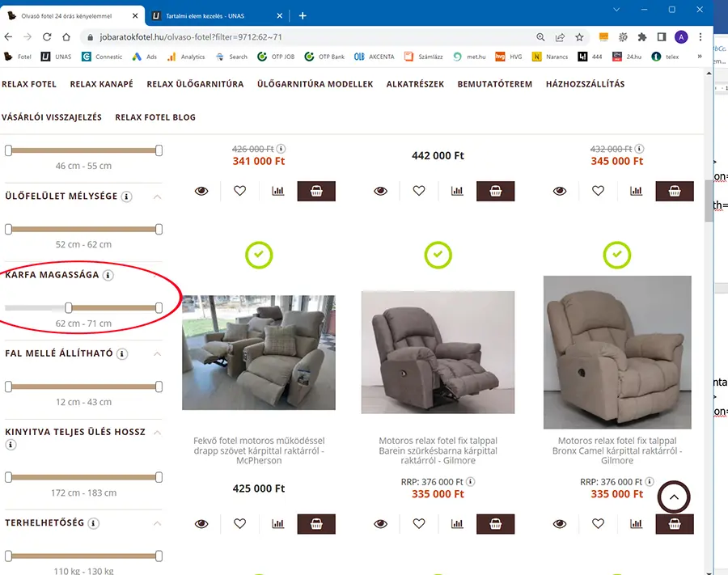This screenshot has height=575, width=728.
Task: Click Karfa magassága slider left handle
Action: (x=69, y=307)
